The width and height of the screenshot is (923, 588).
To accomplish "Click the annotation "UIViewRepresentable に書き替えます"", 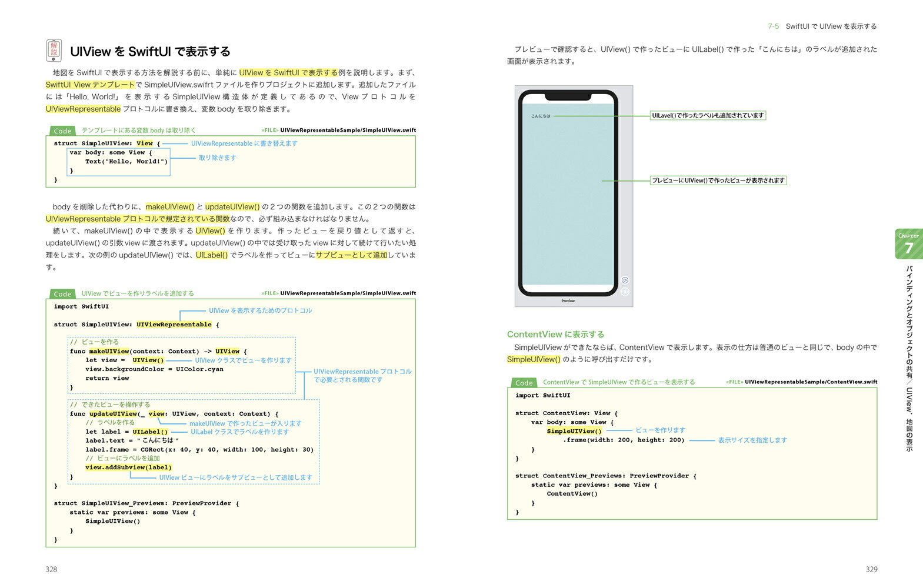I will coord(244,143).
